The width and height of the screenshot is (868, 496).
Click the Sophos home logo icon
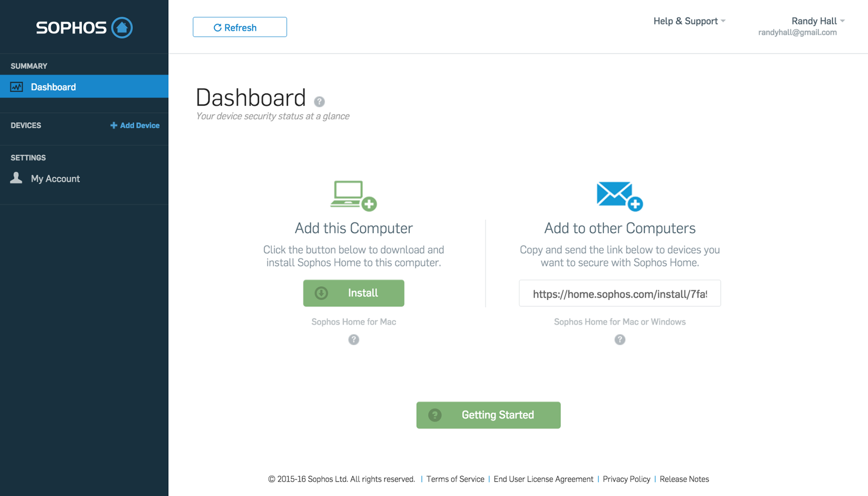coord(122,28)
